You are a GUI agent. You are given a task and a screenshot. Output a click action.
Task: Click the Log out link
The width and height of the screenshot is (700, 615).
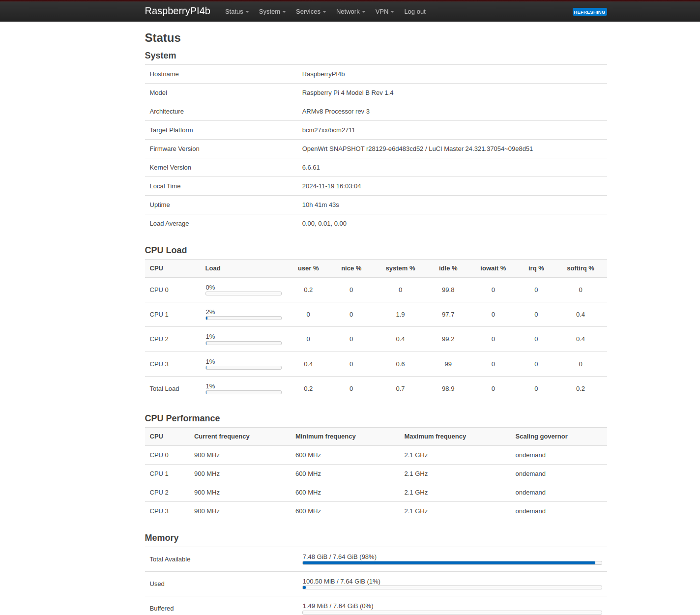coord(415,11)
